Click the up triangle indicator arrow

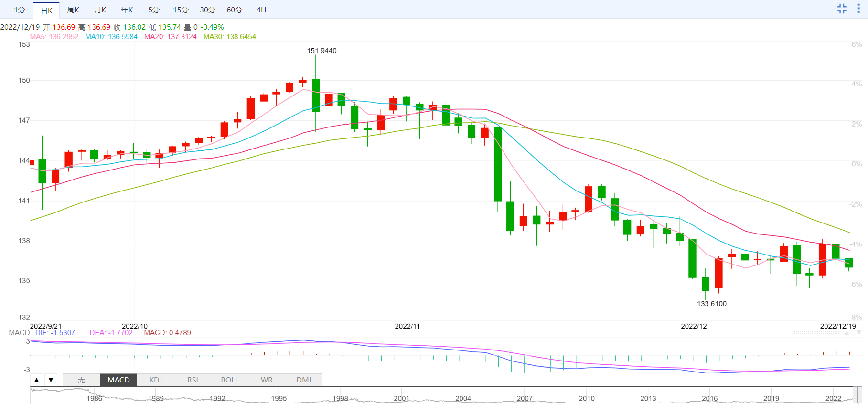37,380
